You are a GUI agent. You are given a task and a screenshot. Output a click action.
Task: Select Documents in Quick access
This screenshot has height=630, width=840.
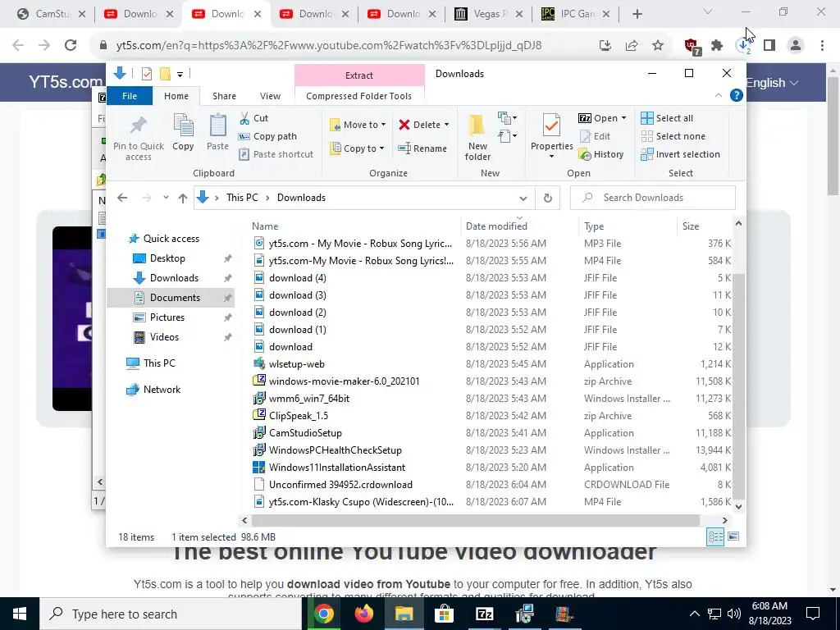point(171,298)
